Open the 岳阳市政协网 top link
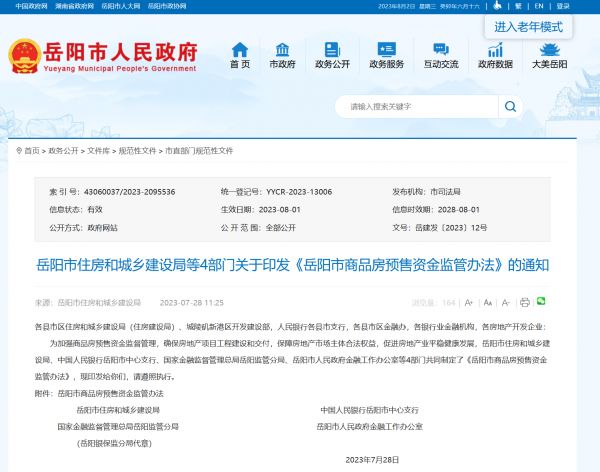600x472 pixels. tap(167, 6)
